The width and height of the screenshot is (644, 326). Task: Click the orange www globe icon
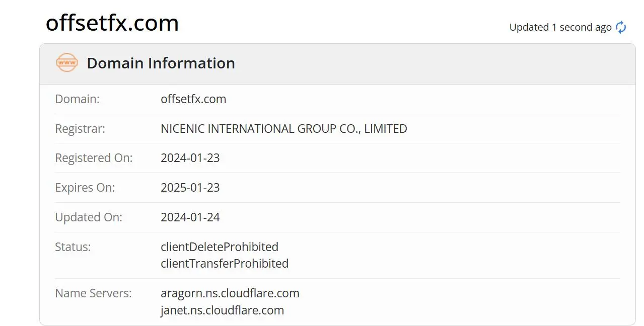(66, 63)
